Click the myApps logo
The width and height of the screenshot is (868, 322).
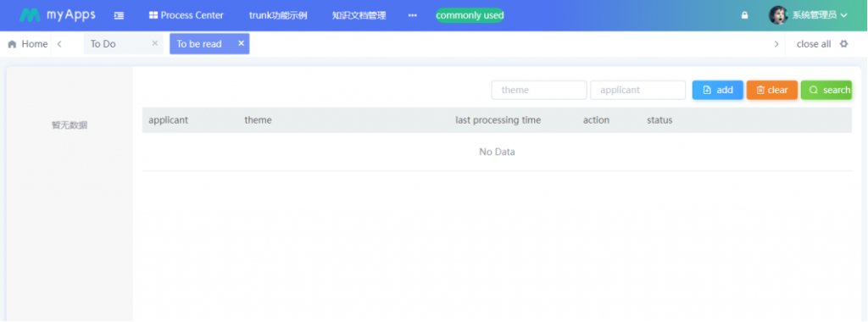coord(57,15)
